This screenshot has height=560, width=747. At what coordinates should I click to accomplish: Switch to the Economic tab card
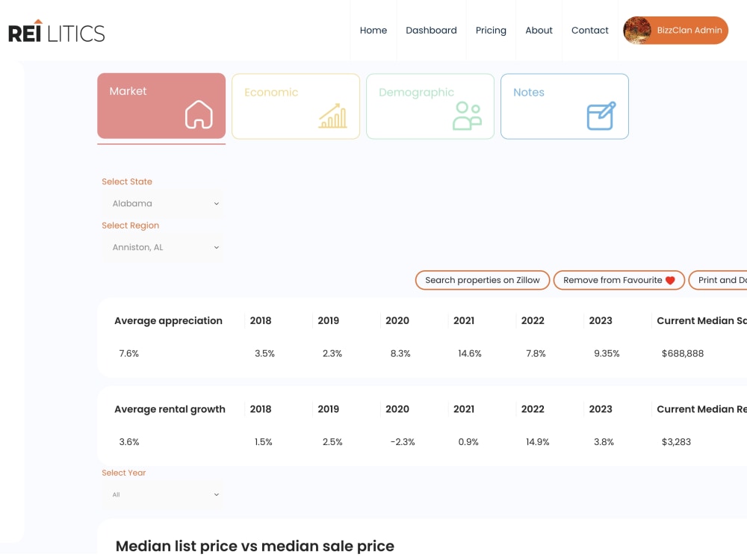[296, 107]
